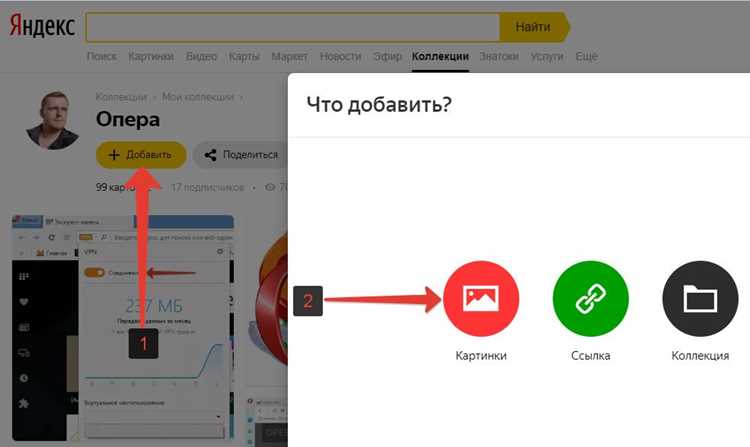
Task: Follow the Коллекции breadcrumb link
Action: pyautogui.click(x=121, y=97)
